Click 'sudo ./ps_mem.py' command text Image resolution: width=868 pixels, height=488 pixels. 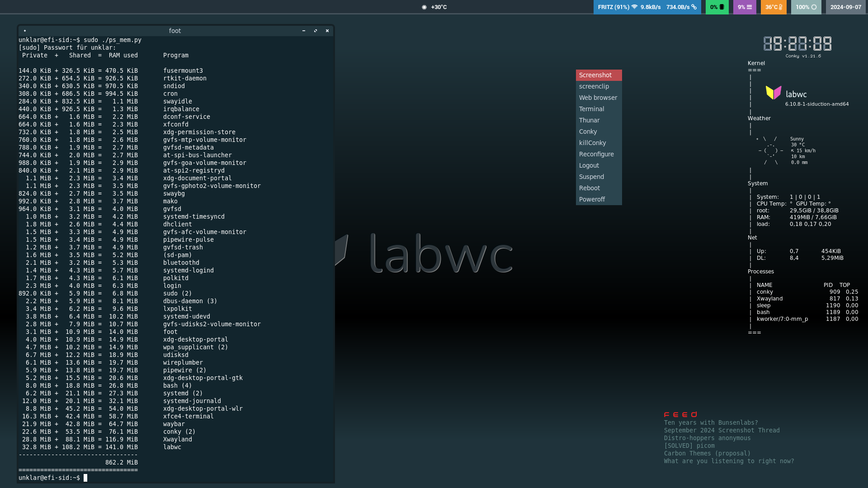pyautogui.click(x=113, y=40)
